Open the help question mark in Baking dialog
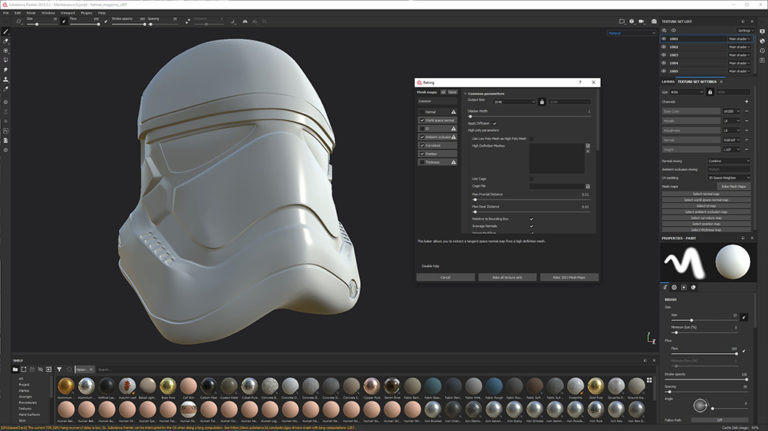 pyautogui.click(x=580, y=82)
